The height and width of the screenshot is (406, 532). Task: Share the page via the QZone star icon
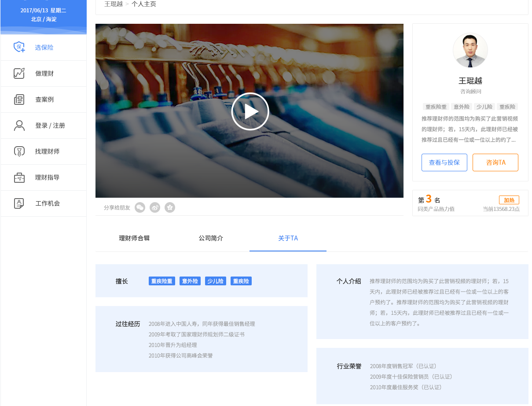[170, 207]
